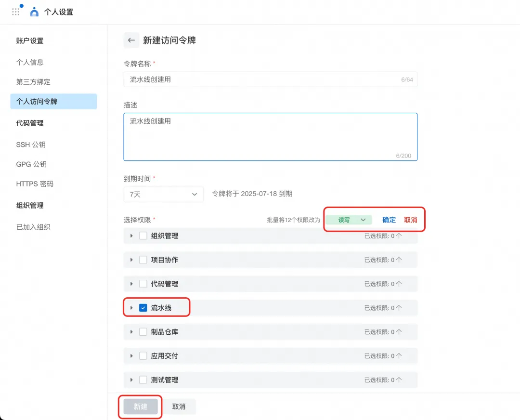
Task: Click the 新建 button
Action: (141, 407)
